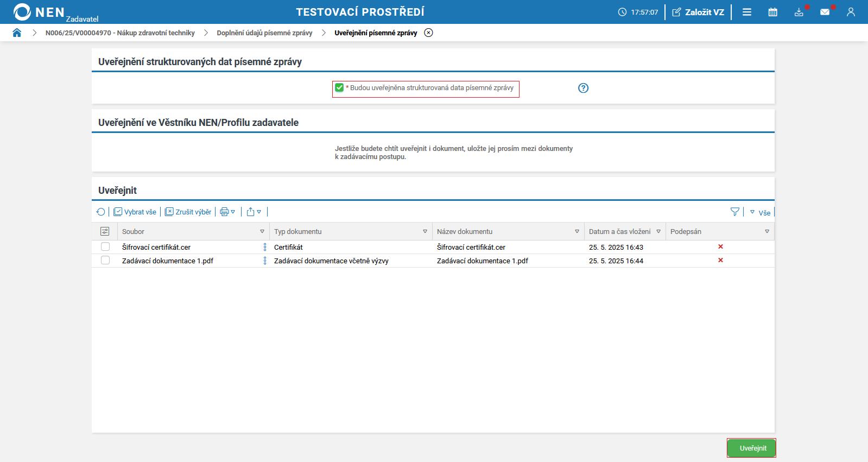The width and height of the screenshot is (868, 462).
Task: Uncheck structured data publication checkbox
Action: pos(339,87)
